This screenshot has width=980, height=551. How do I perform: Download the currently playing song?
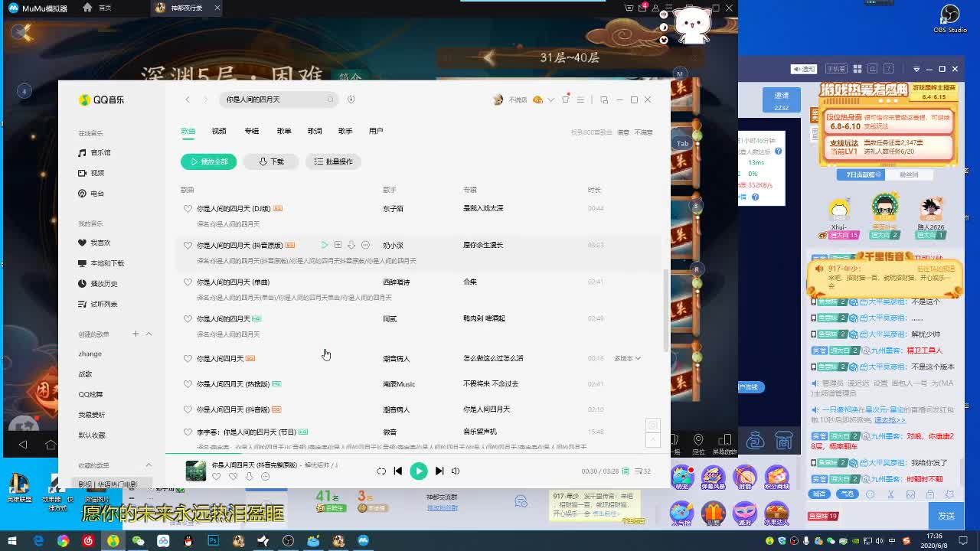[249, 477]
